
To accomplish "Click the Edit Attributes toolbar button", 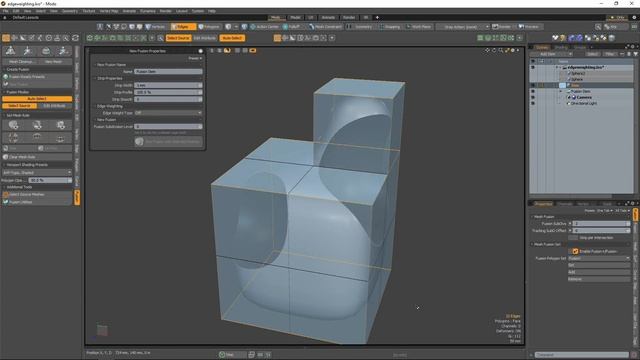I will [x=205, y=38].
